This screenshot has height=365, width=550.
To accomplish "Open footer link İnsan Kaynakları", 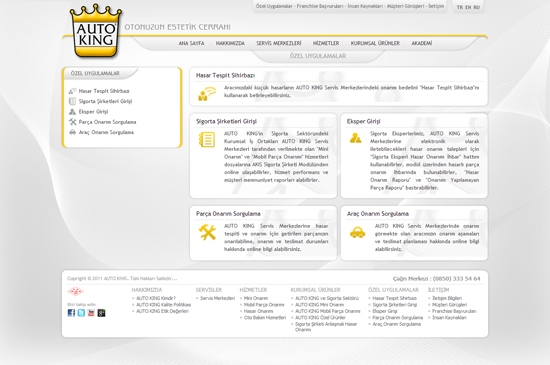I will pyautogui.click(x=449, y=318).
